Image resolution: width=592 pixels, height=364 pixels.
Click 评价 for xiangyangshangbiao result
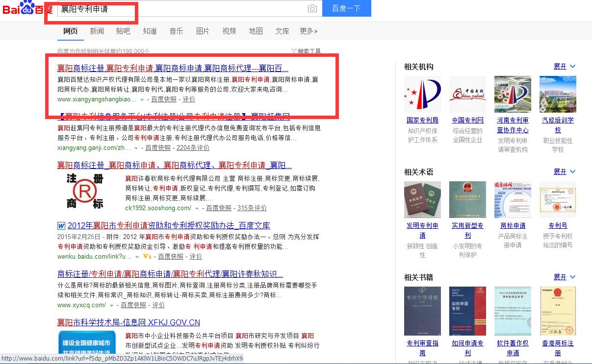tap(189, 99)
